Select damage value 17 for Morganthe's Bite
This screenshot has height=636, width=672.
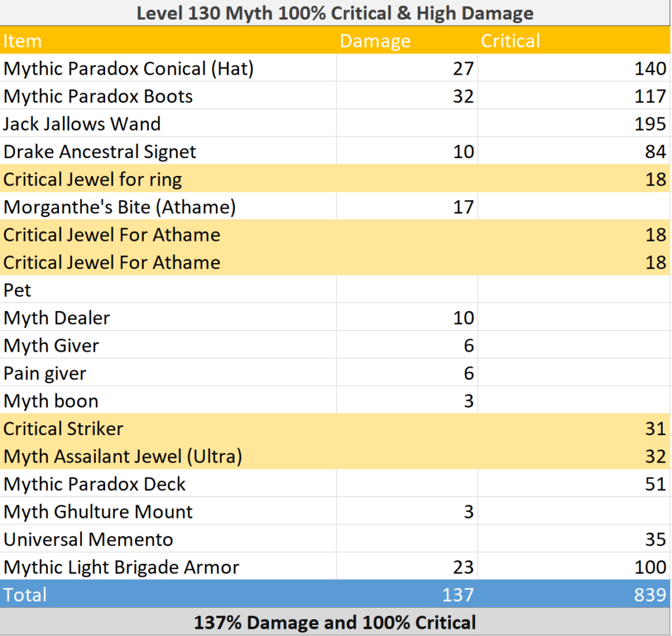[407, 207]
